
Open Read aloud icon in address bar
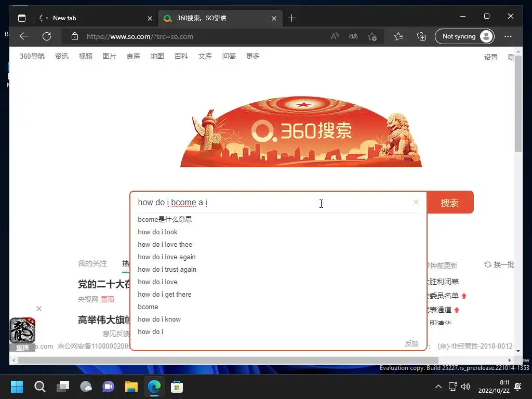[335, 36]
